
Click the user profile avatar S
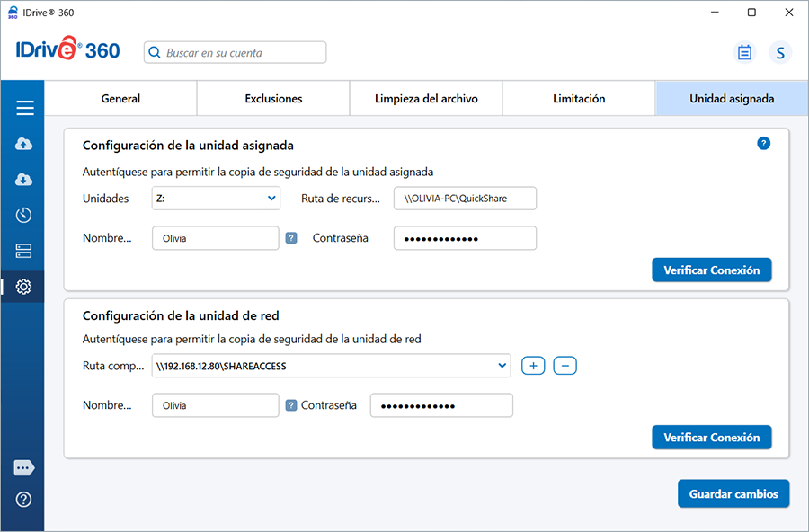pos(780,52)
